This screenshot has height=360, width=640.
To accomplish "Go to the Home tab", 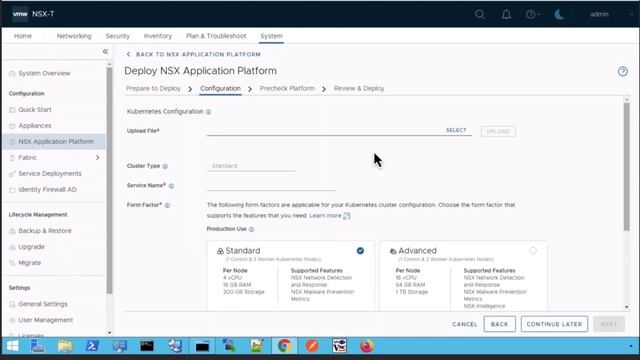I will pos(23,36).
